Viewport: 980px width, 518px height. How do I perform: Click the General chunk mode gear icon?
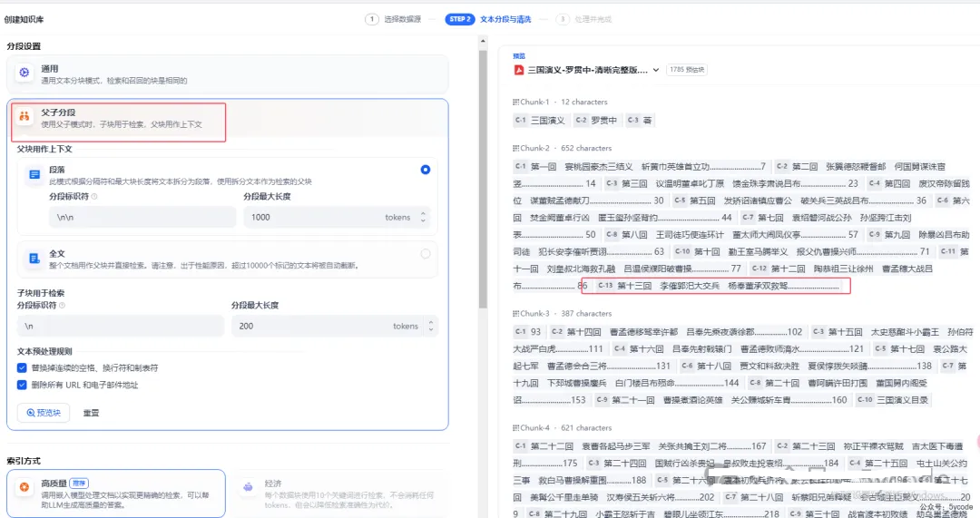24,73
